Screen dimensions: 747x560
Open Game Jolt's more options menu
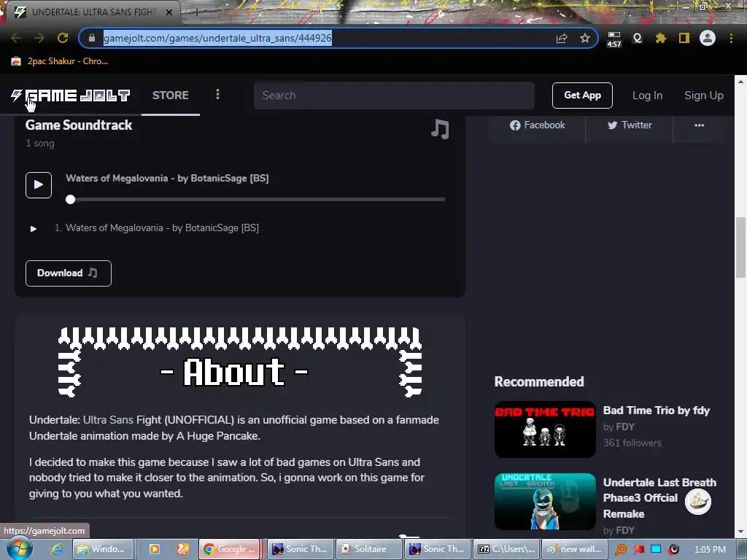pyautogui.click(x=217, y=95)
